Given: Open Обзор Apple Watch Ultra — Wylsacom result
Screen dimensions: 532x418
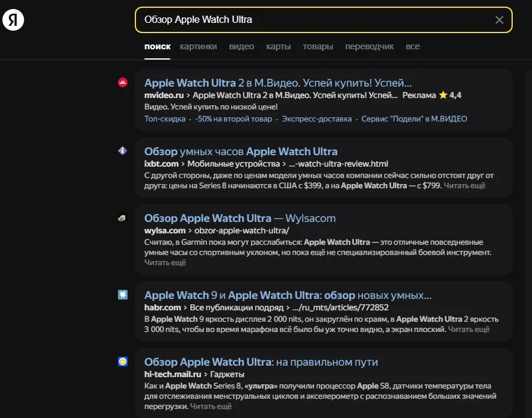Looking at the screenshot, I should click(240, 218).
